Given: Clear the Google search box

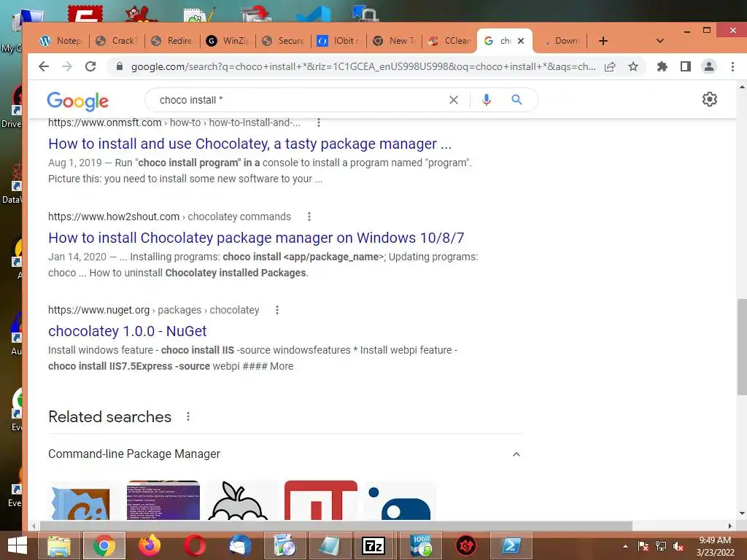Looking at the screenshot, I should (454, 100).
